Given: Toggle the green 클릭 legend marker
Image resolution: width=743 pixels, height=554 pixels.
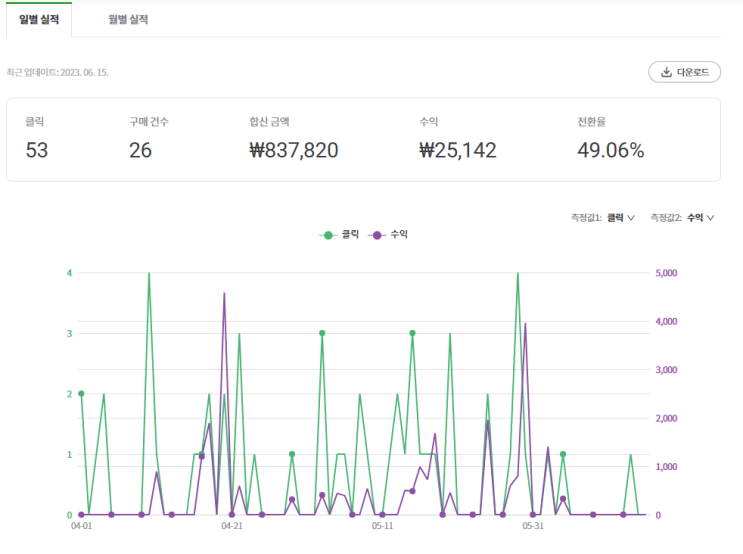Looking at the screenshot, I should tap(328, 235).
